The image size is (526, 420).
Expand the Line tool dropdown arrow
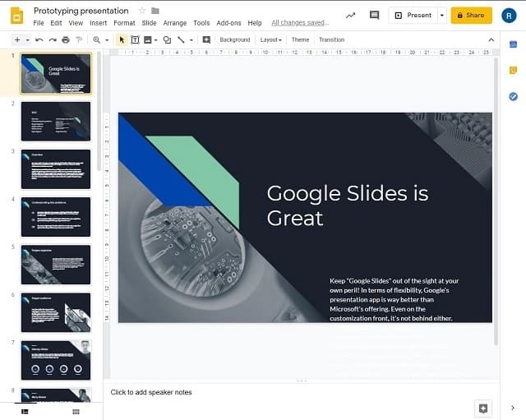(191, 40)
